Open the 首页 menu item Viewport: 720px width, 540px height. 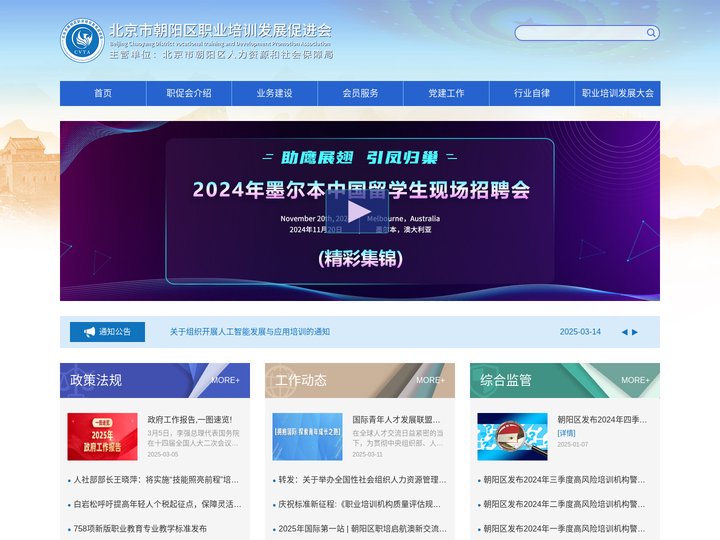pos(103,93)
